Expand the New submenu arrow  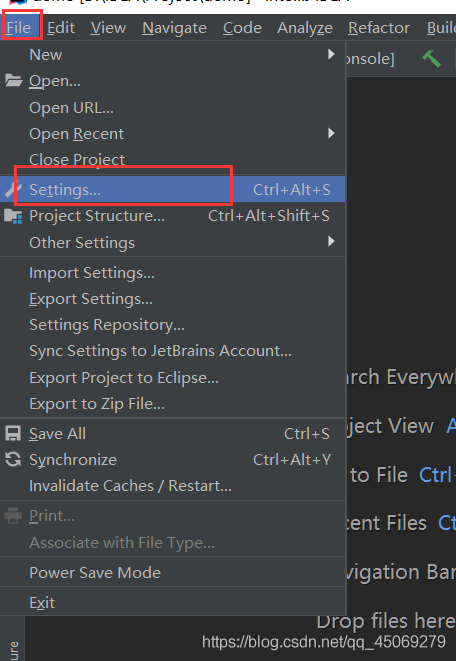pos(331,54)
